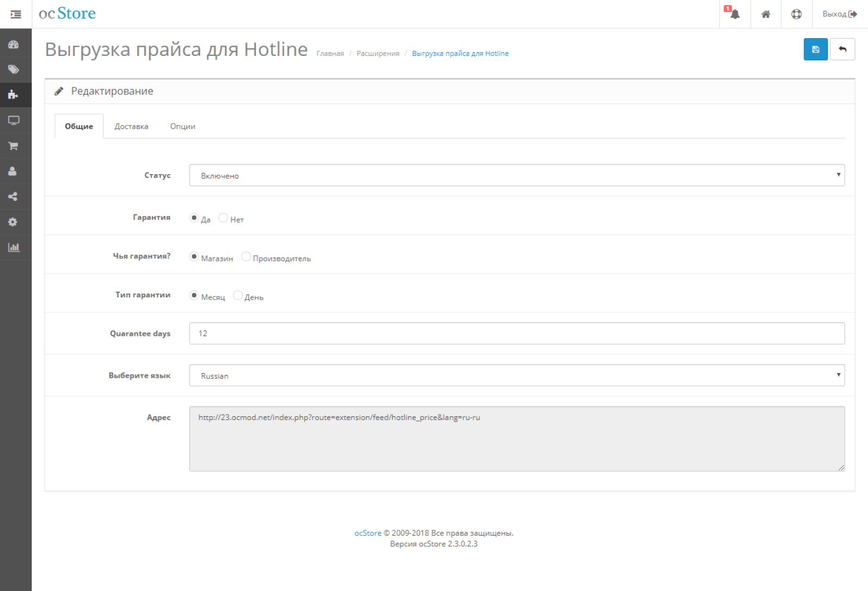Click the Редактирование panel heading text
This screenshot has height=591, width=868.
pos(112,91)
